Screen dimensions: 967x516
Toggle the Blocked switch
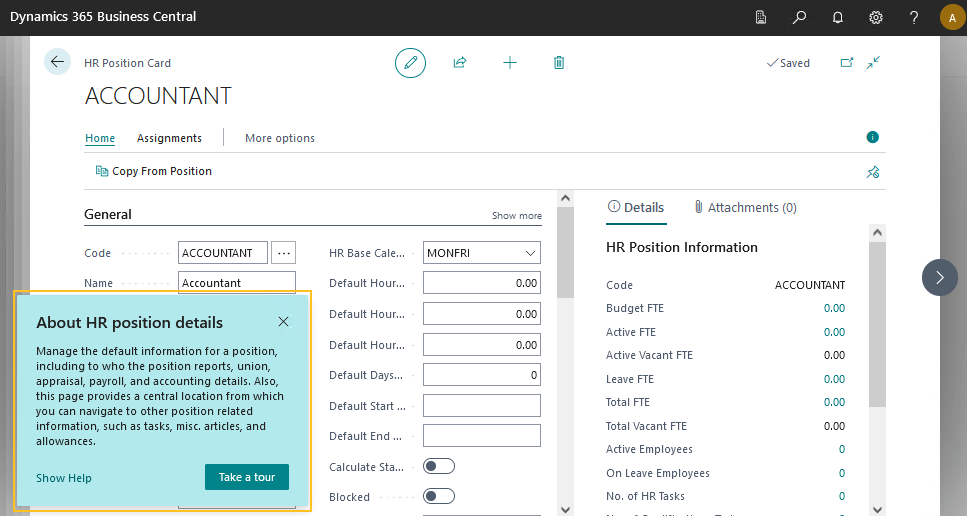click(439, 496)
